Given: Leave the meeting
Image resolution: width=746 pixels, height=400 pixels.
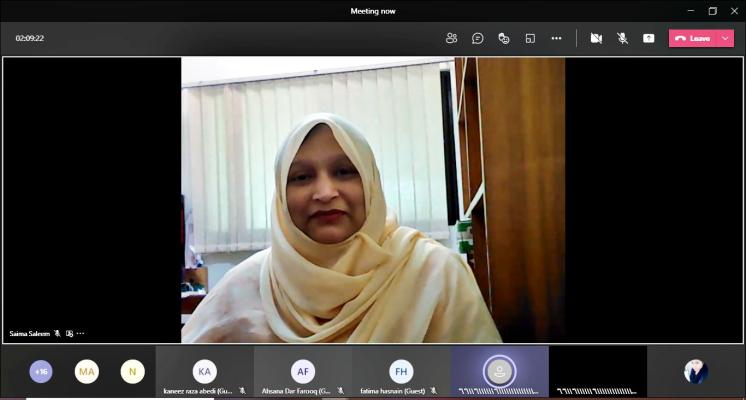Looking at the screenshot, I should (692, 38).
